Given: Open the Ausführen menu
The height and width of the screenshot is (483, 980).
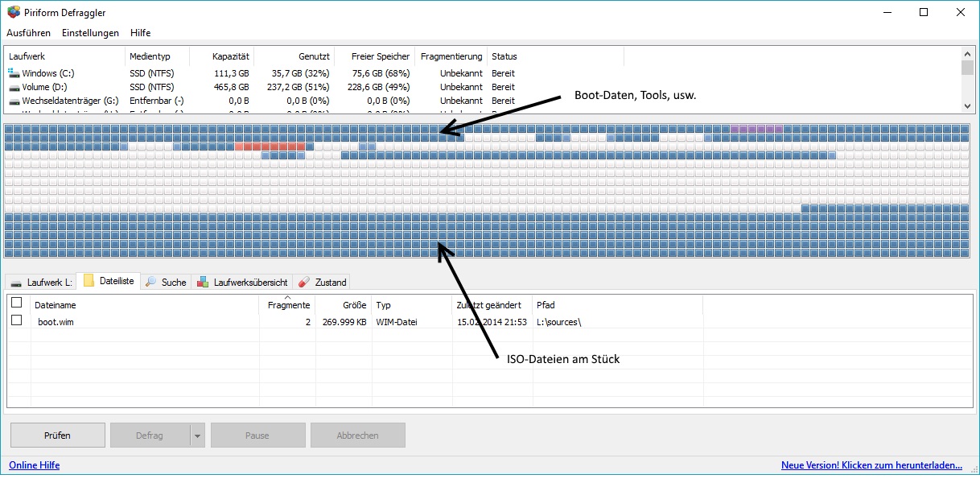Looking at the screenshot, I should [28, 33].
